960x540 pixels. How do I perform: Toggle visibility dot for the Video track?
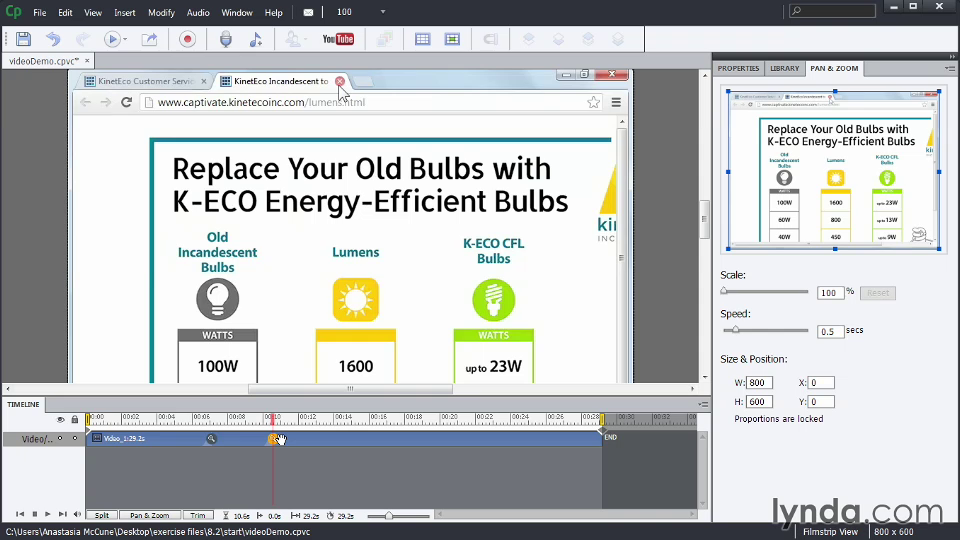coord(60,438)
